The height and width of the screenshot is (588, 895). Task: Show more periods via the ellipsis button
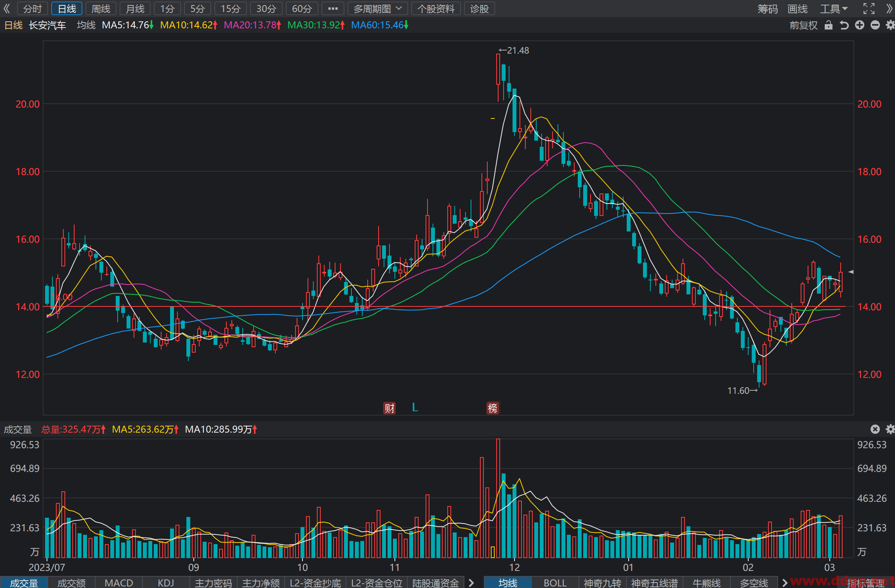click(333, 9)
